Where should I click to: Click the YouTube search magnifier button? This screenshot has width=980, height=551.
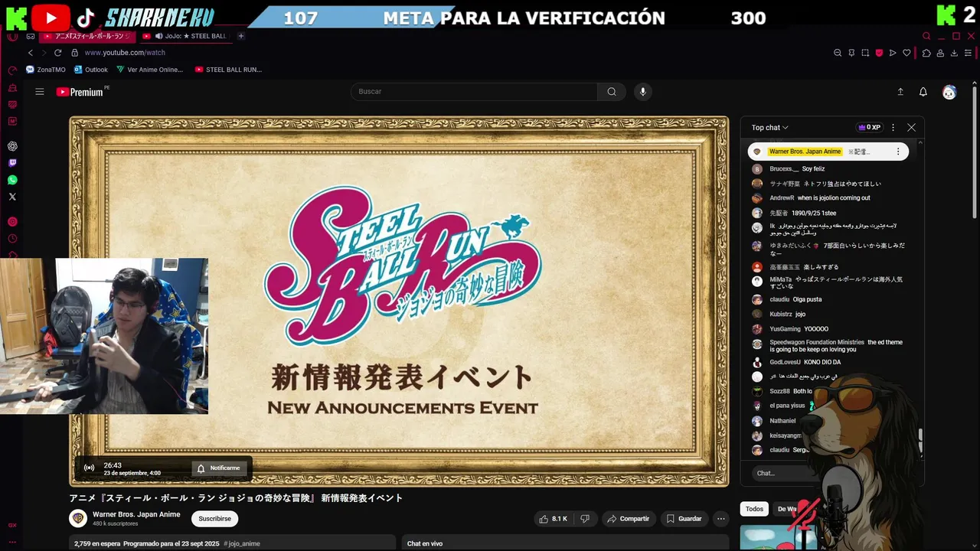(x=612, y=92)
